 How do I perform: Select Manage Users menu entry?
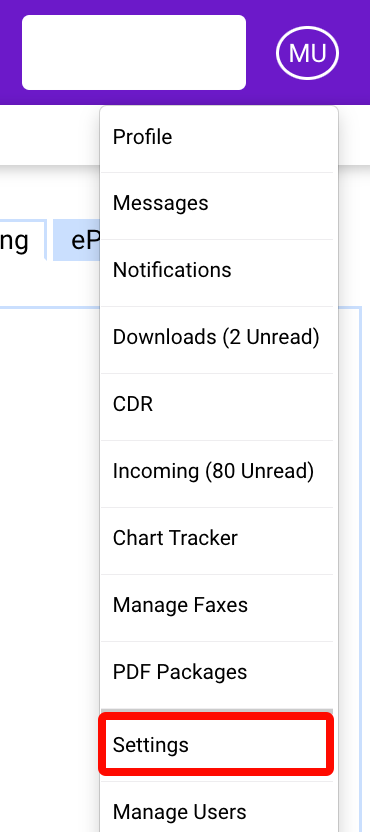[x=217, y=811]
